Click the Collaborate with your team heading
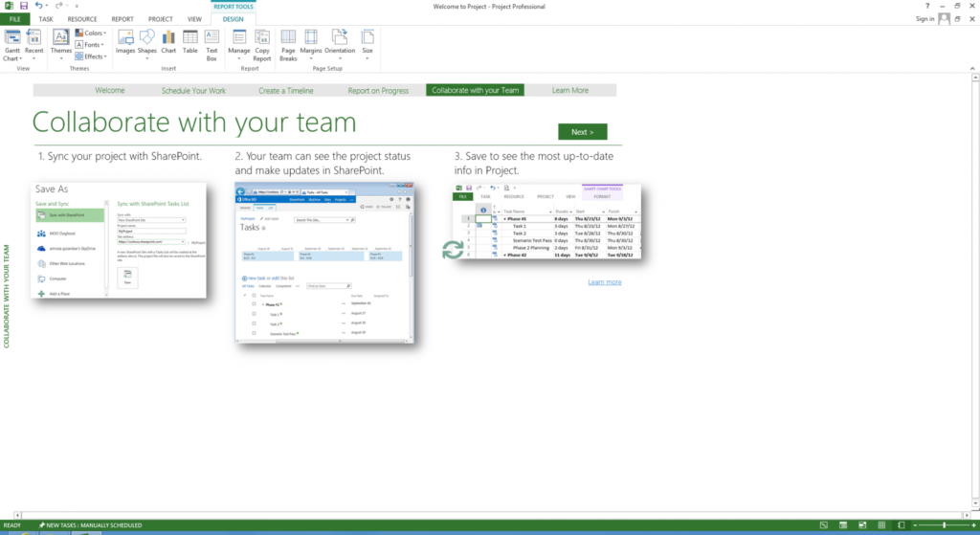This screenshot has width=980, height=535. (x=194, y=122)
